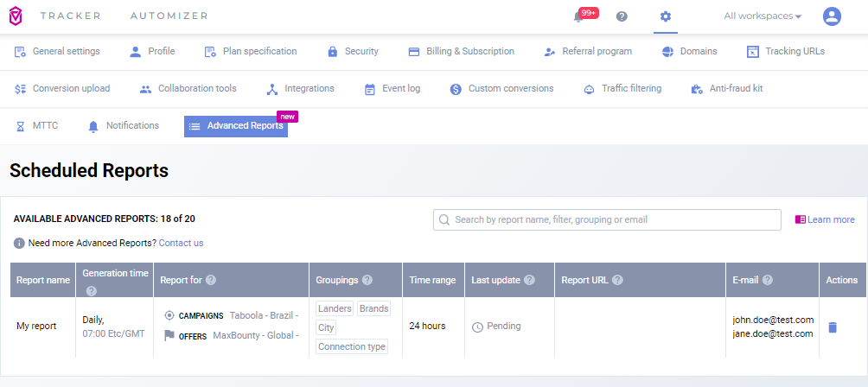
Task: Click the help question mark icon in header
Action: (x=622, y=16)
